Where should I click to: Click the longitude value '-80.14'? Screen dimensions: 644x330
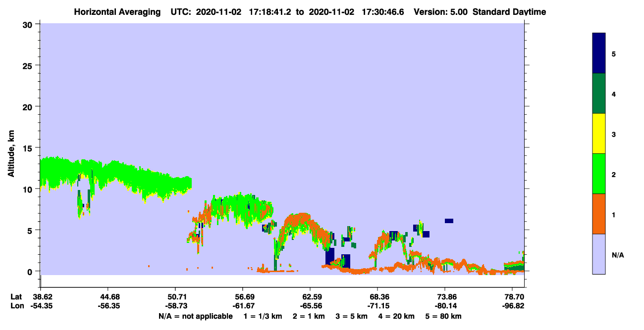[x=445, y=306]
